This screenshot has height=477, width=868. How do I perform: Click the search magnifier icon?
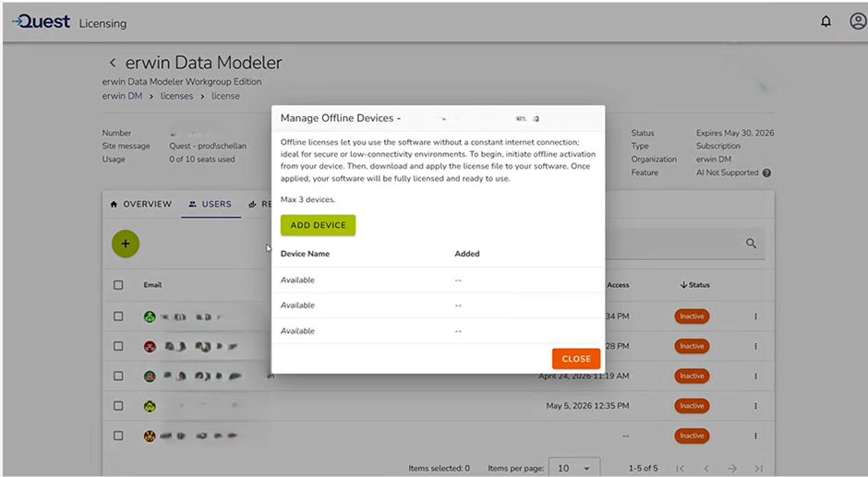[751, 244]
